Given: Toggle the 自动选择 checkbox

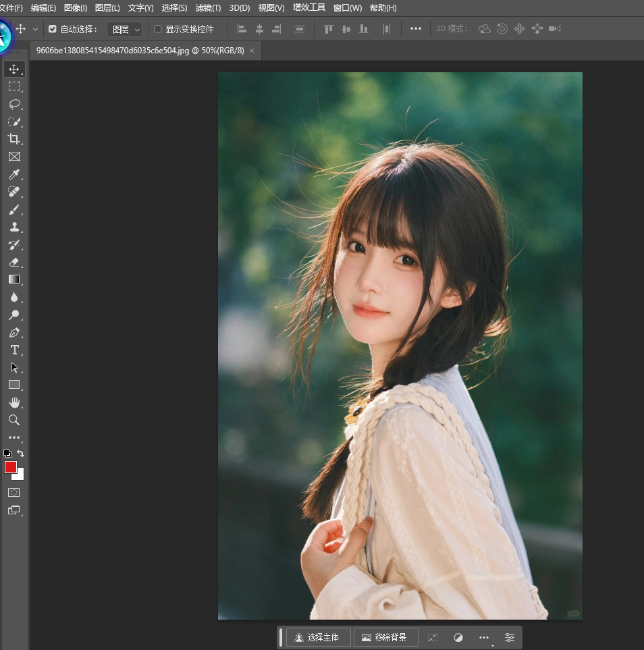Looking at the screenshot, I should (52, 29).
